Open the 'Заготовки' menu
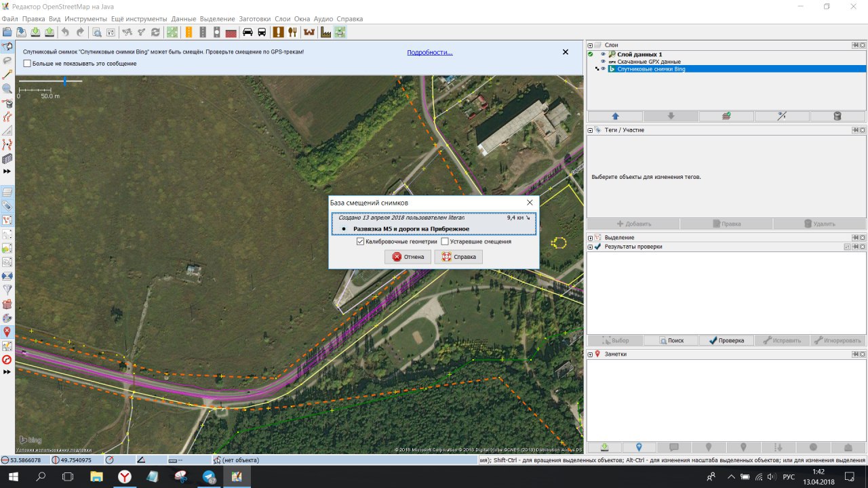This screenshot has height=488, width=868. point(254,19)
